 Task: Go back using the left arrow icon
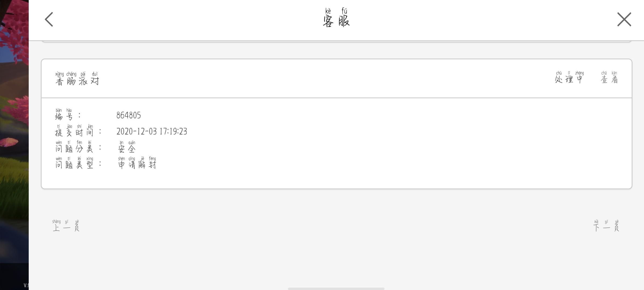tap(49, 19)
